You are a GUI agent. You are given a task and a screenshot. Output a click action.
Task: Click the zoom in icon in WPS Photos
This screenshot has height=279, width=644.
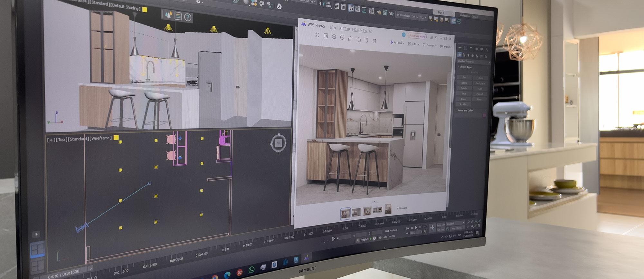pyautogui.click(x=334, y=37)
